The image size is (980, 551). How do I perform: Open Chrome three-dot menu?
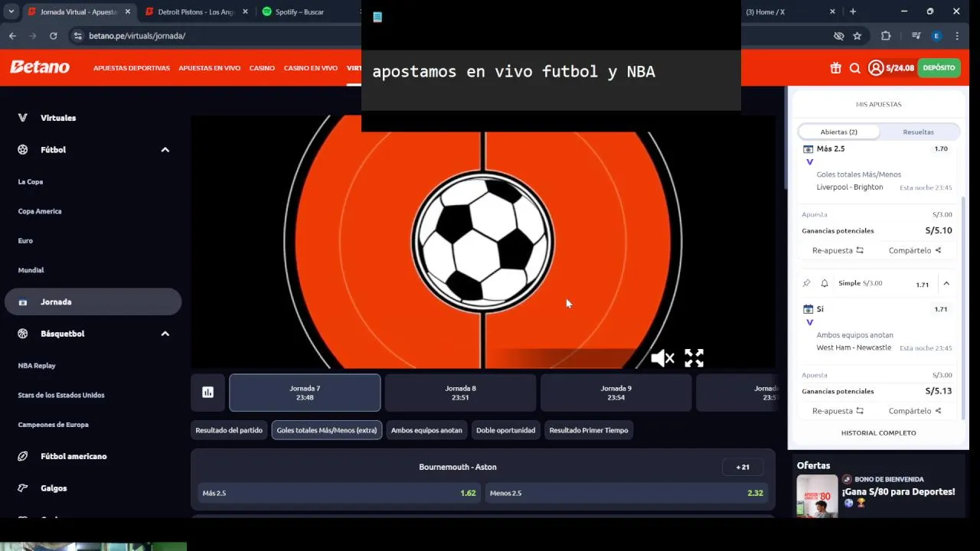(x=957, y=36)
